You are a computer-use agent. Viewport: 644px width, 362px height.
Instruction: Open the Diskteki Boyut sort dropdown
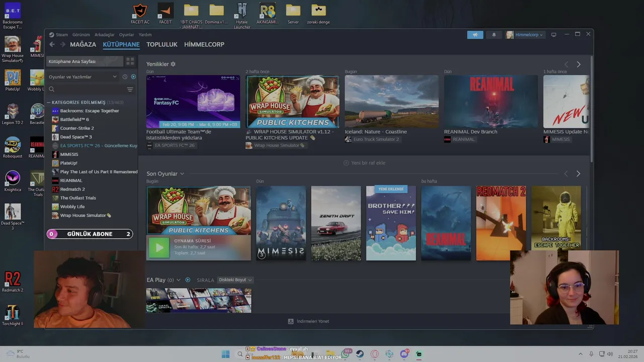[235, 280]
